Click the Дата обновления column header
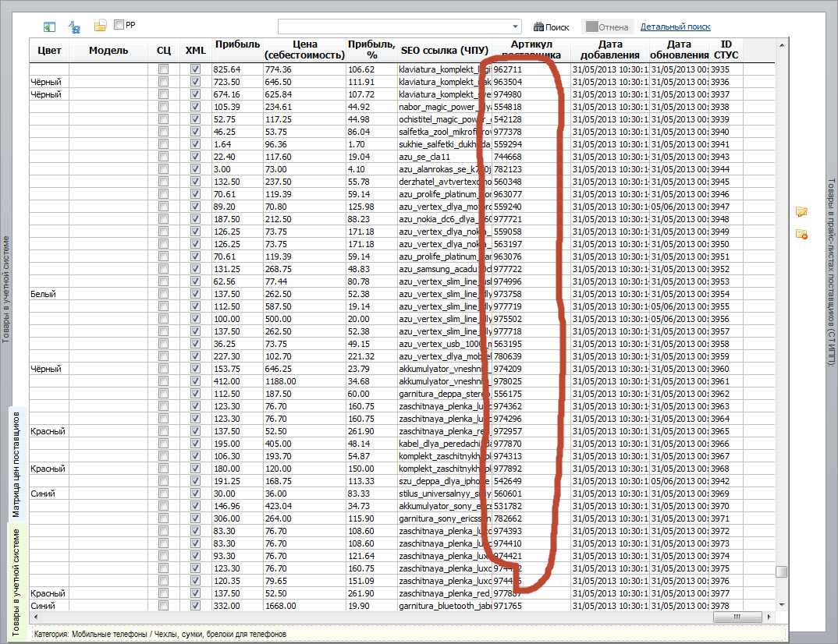The image size is (838, 644). (x=679, y=50)
